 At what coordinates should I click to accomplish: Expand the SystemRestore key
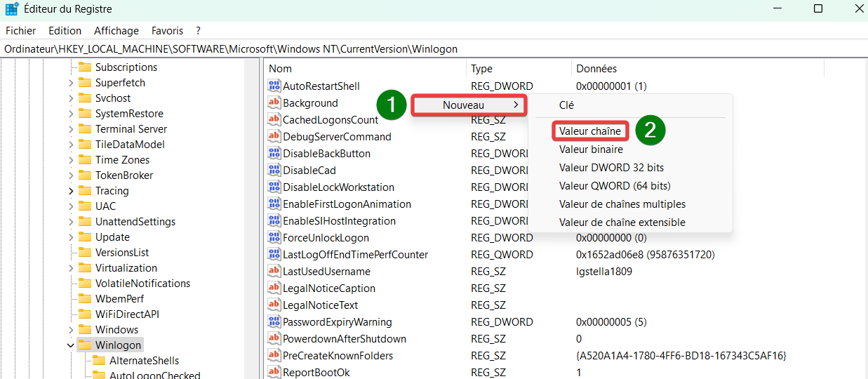(x=71, y=114)
